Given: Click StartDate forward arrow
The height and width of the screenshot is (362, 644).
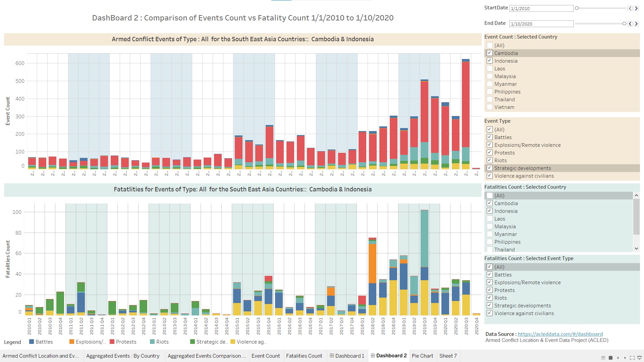Looking at the screenshot, I should tap(636, 8).
